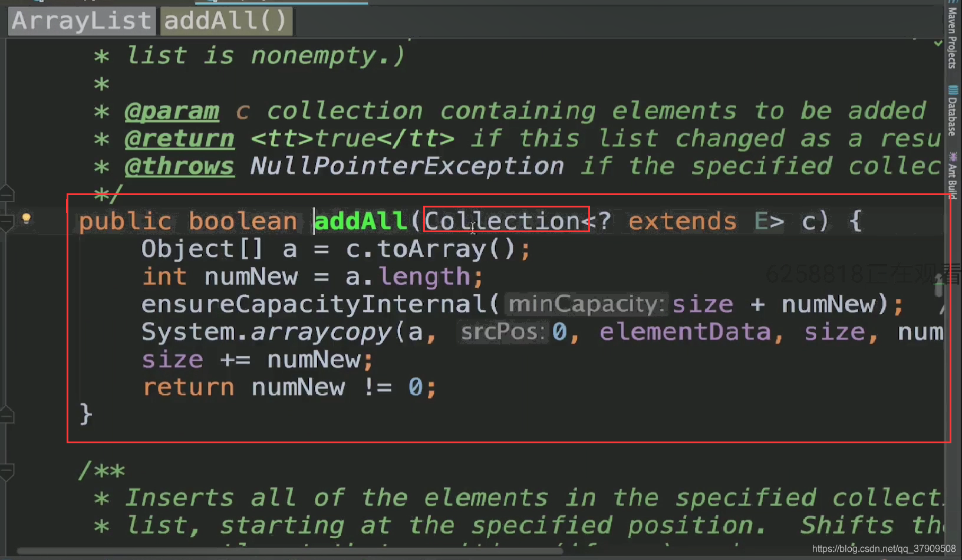
Task: Click the @return Javadoc tag
Action: 180,139
